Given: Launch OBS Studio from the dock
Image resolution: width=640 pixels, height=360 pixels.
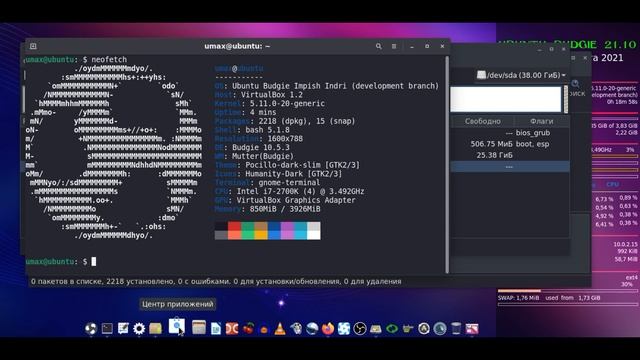Looking at the screenshot, I should [360, 329].
